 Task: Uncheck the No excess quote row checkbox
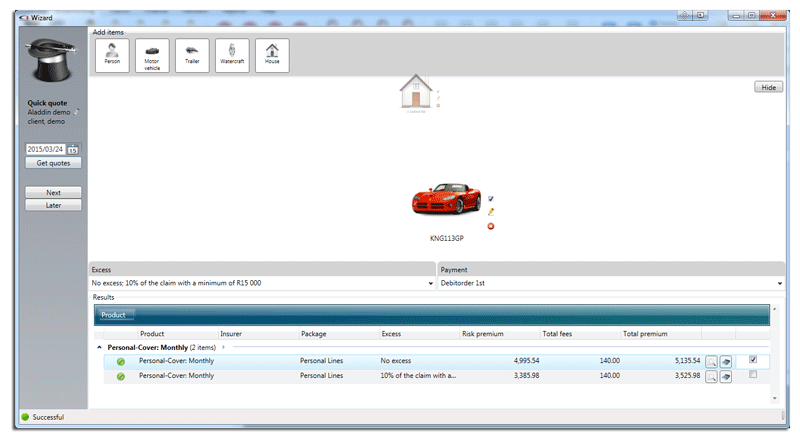pos(753,360)
